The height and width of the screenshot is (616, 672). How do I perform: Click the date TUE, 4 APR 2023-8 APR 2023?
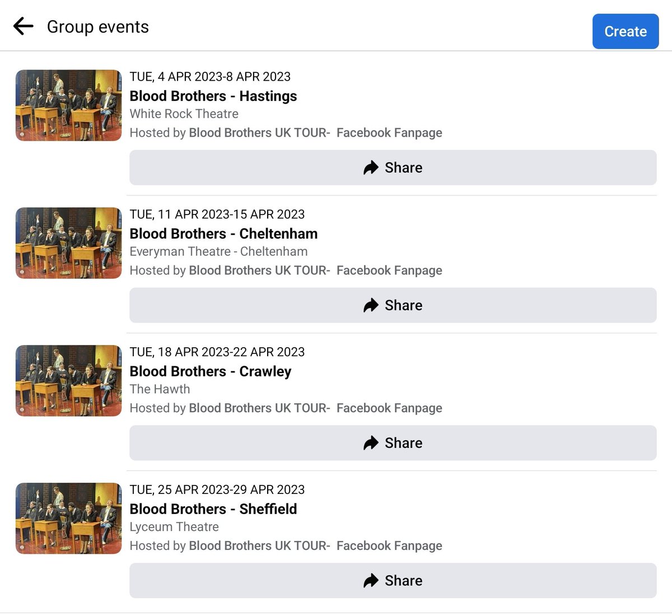[x=210, y=77]
